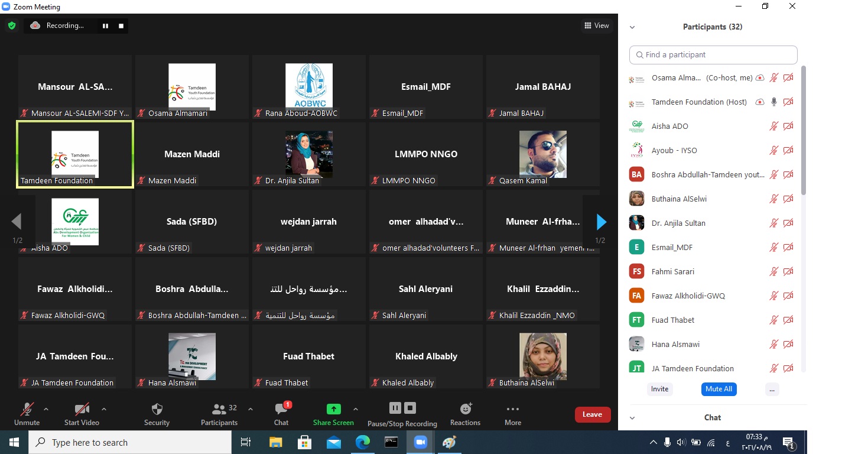Viewport: 868px width, 454px height.
Task: Click the Khaled Albably video tile
Action: 426,356
